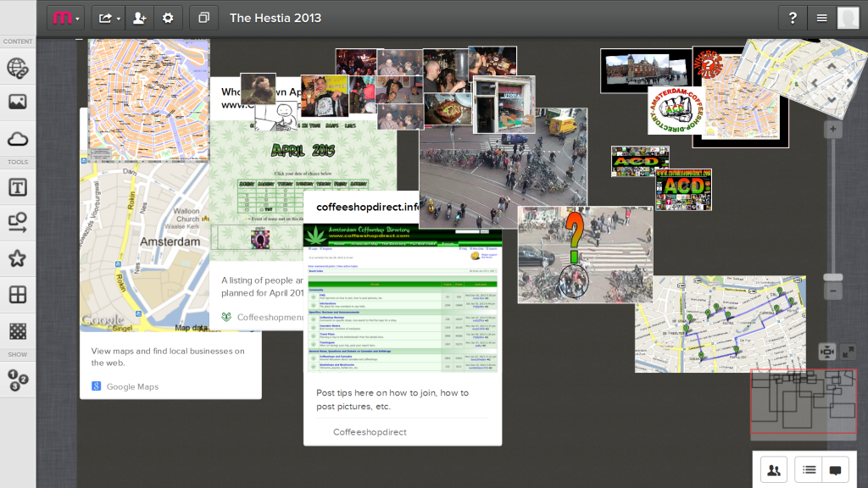Image resolution: width=868 pixels, height=488 pixels.
Task: Open the share/export dropdown
Action: click(x=107, y=18)
